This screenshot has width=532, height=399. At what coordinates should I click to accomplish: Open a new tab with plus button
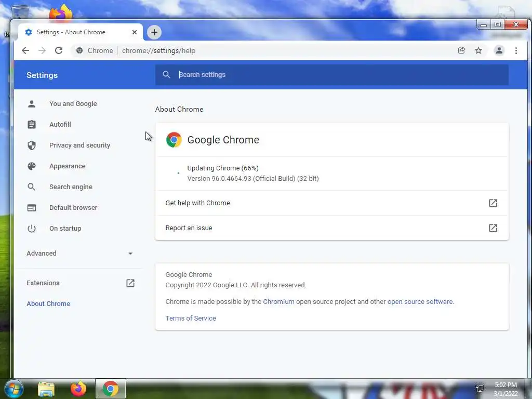[x=154, y=32]
